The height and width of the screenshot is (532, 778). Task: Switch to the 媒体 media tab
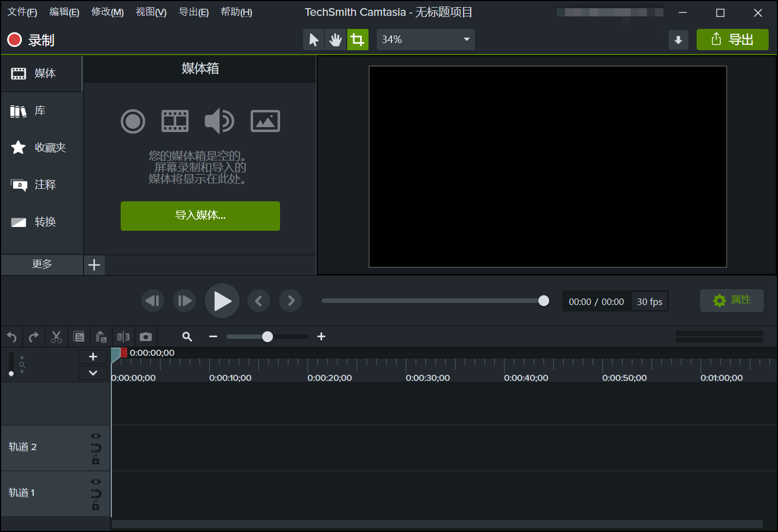coord(41,74)
